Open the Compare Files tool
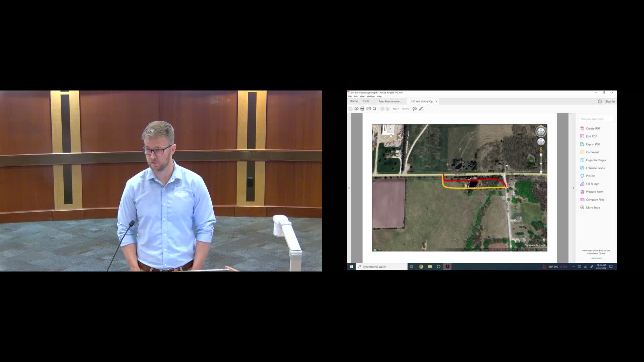The height and width of the screenshot is (362, 644). coord(595,199)
